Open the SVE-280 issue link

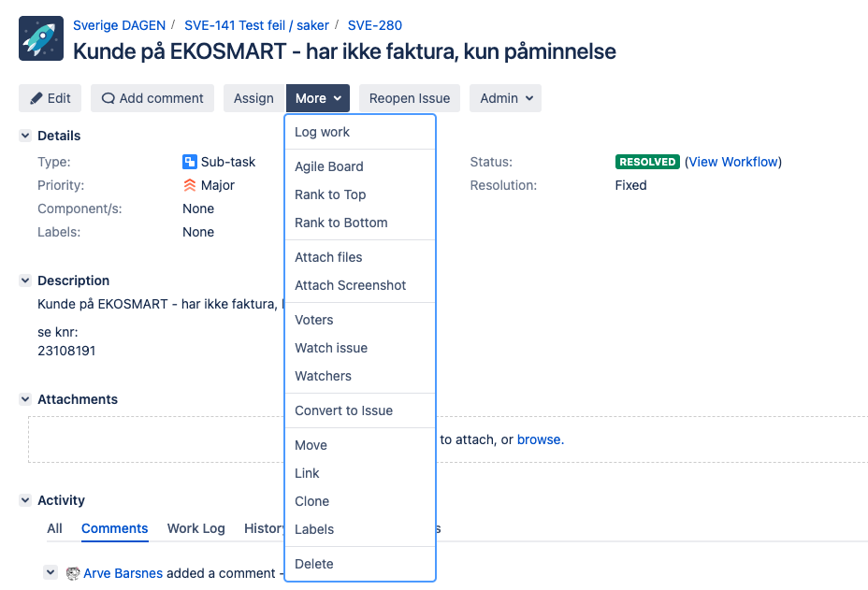pyautogui.click(x=375, y=25)
